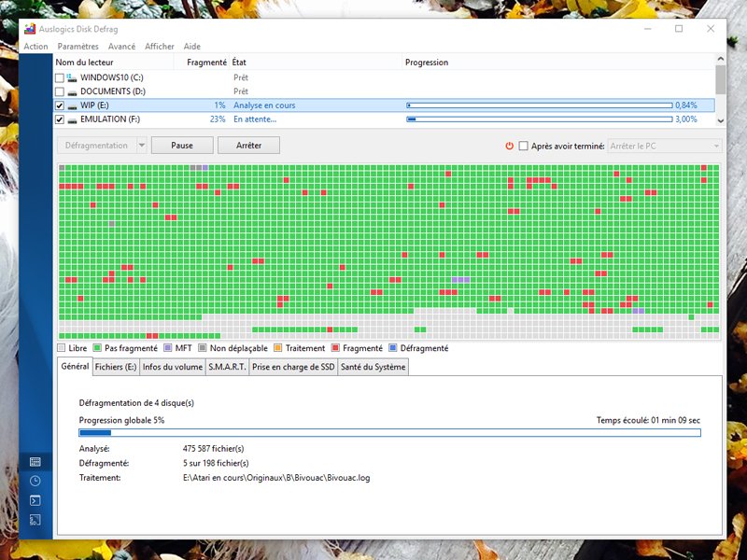Uncheck the EMULATION (F:) drive checkbox
Viewport: 747px width, 560px height.
(60, 119)
